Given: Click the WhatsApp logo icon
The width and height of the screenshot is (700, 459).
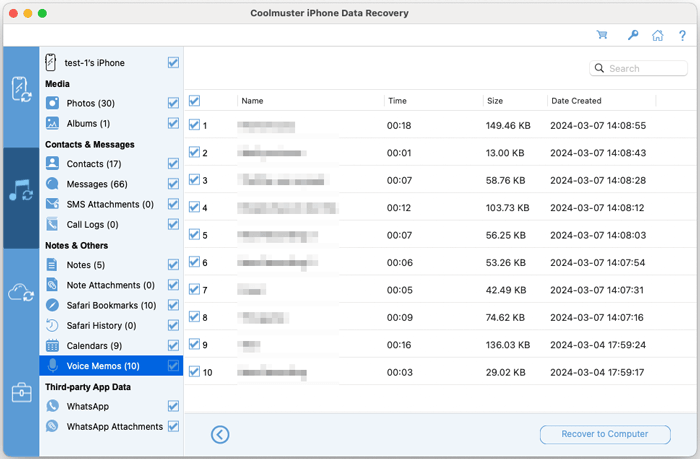Looking at the screenshot, I should point(52,406).
